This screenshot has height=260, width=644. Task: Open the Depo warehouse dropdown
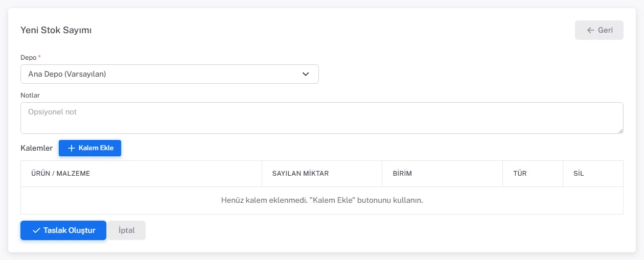click(170, 74)
